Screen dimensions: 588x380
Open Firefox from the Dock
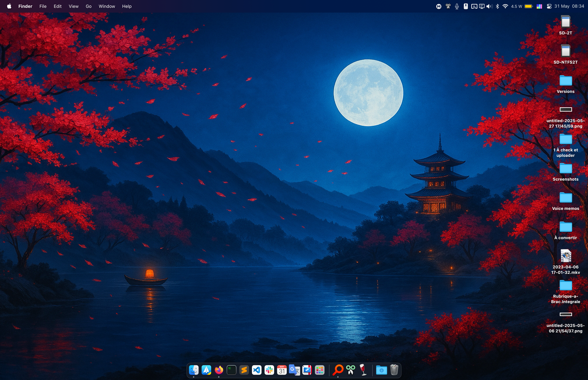pyautogui.click(x=219, y=370)
